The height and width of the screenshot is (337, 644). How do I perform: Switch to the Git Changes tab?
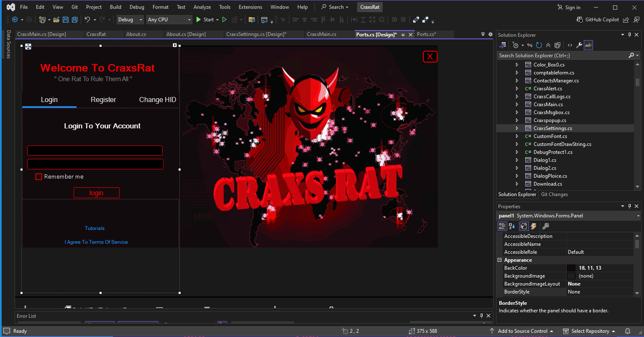(554, 194)
